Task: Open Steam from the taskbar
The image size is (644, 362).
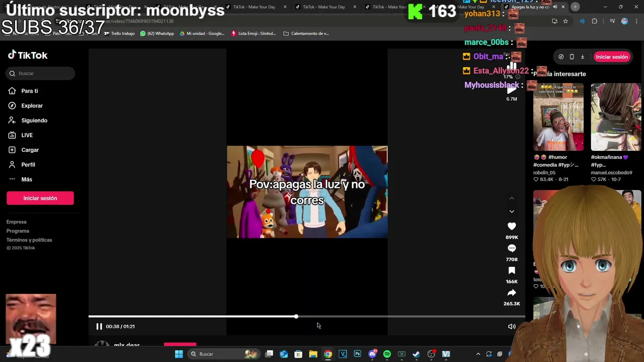Action: [416, 354]
